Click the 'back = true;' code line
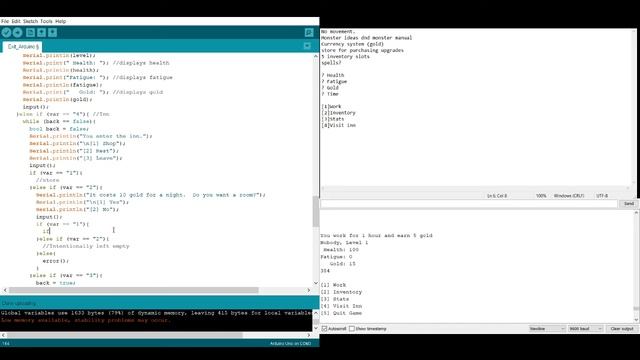The width and height of the screenshot is (640, 360). click(x=56, y=283)
